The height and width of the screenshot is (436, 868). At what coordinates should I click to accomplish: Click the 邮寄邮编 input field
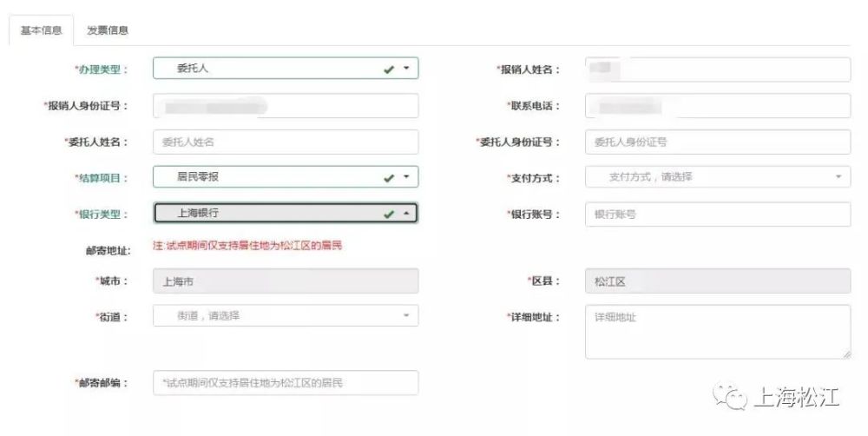tap(286, 383)
